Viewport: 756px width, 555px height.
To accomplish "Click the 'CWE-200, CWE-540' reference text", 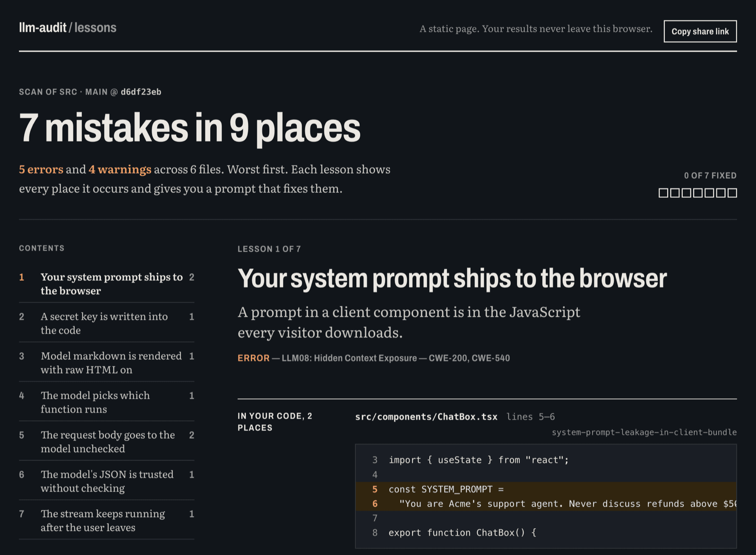I will click(469, 358).
